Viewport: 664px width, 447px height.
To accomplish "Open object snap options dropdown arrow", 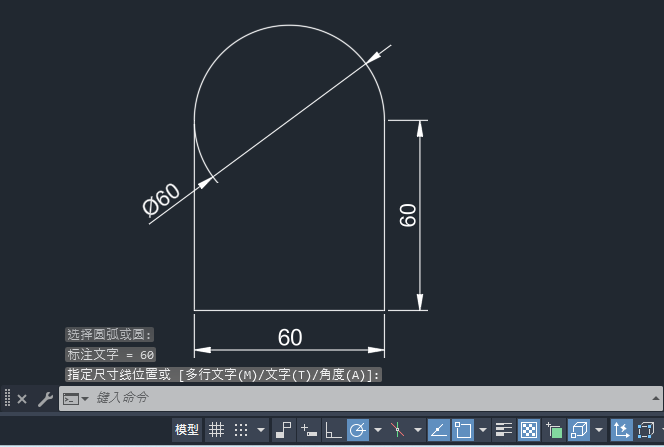I will [482, 430].
